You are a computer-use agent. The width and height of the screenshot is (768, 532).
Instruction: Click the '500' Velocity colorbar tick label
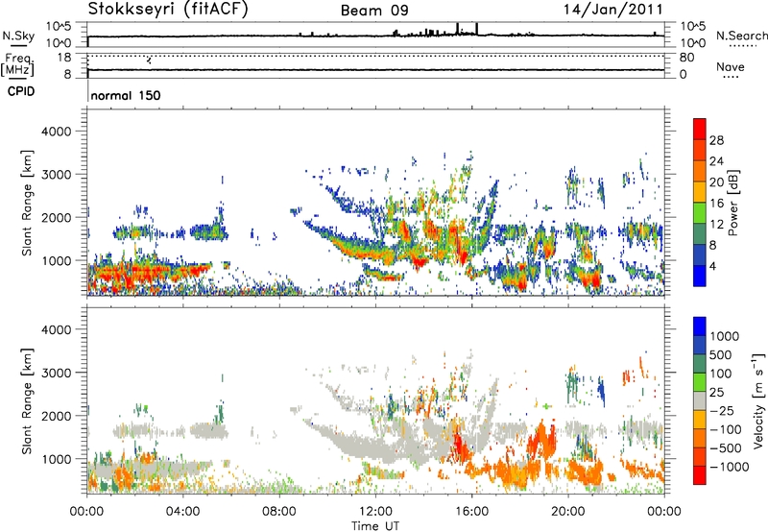pos(720,355)
